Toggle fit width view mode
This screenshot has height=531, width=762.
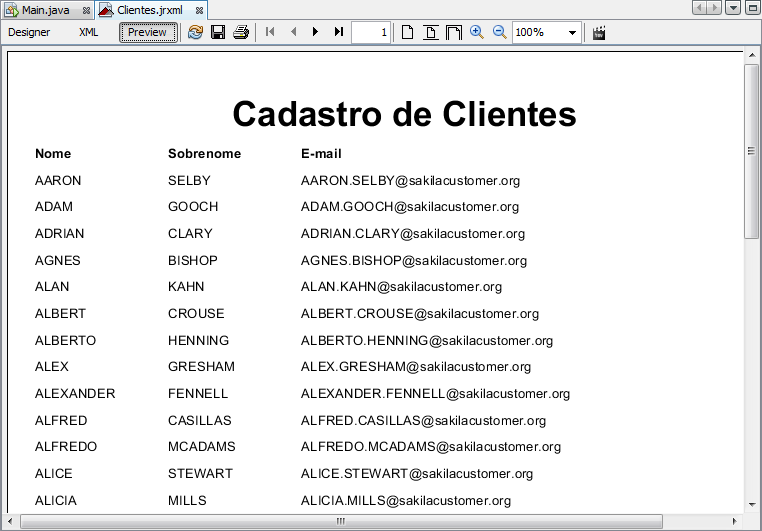[454, 32]
